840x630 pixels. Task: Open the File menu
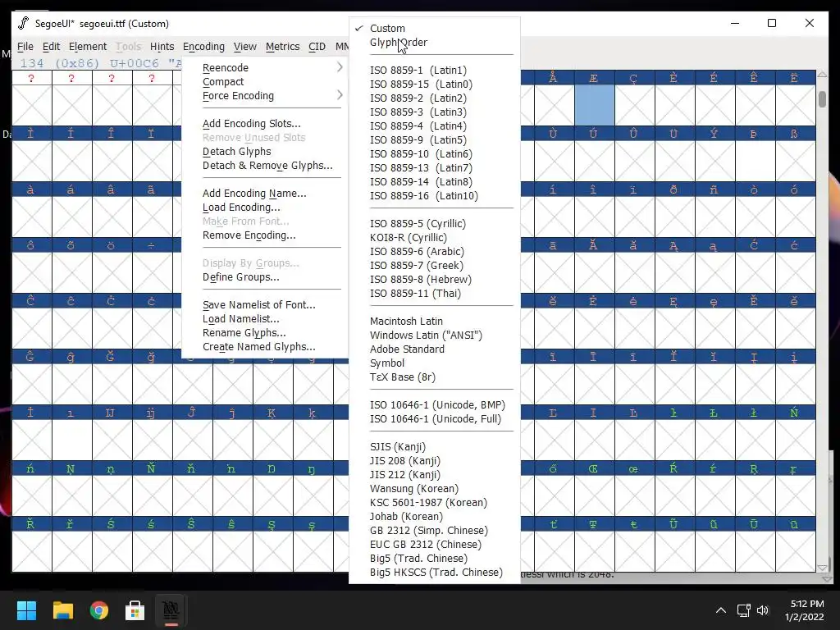(x=25, y=47)
